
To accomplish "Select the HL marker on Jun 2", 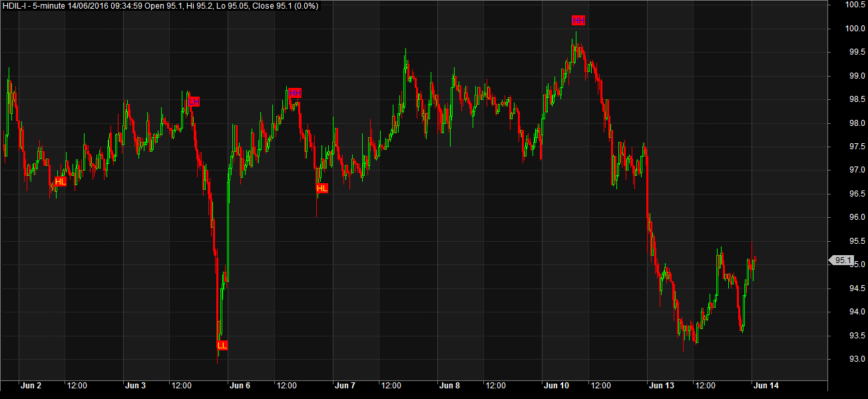I will (x=61, y=182).
